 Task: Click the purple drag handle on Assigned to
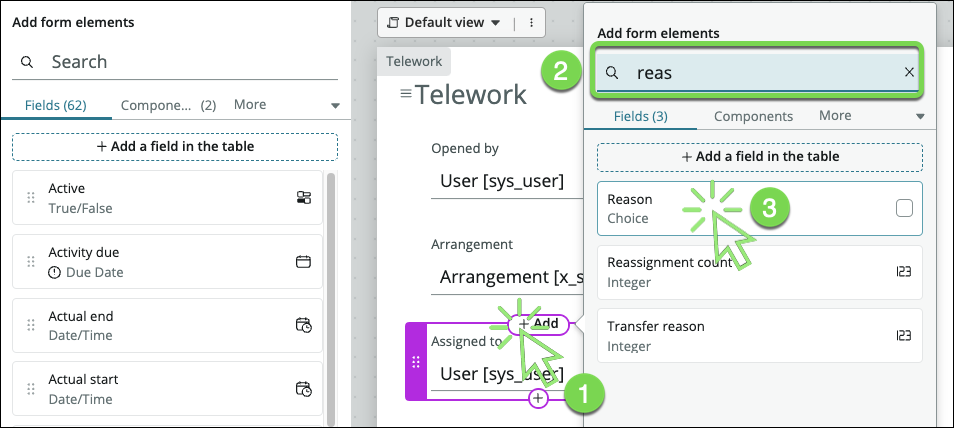[416, 362]
